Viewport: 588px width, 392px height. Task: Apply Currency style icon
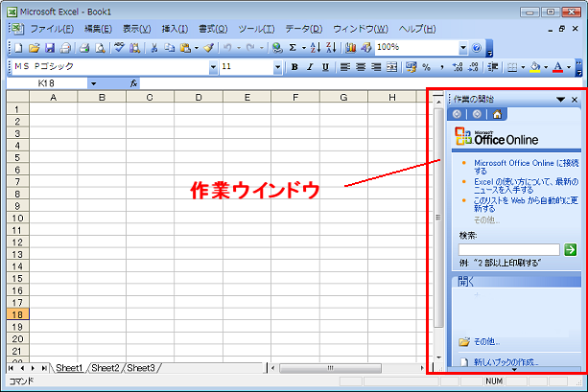pos(411,67)
